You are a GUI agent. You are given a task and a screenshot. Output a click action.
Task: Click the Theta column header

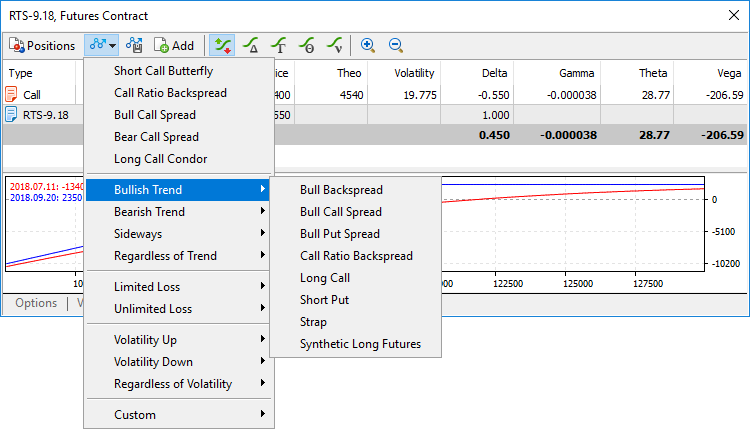653,73
